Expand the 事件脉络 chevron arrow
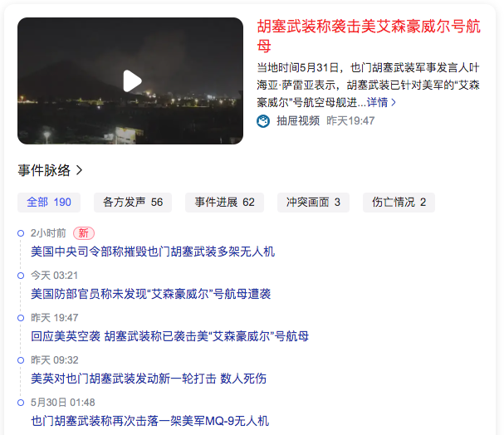Screen dimensions: 504x435 pos(79,170)
